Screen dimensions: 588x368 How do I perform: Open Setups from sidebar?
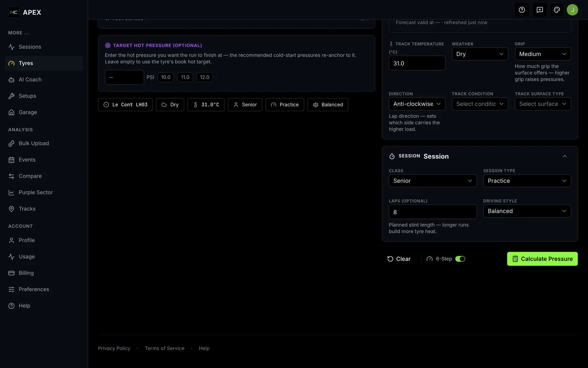44,96
